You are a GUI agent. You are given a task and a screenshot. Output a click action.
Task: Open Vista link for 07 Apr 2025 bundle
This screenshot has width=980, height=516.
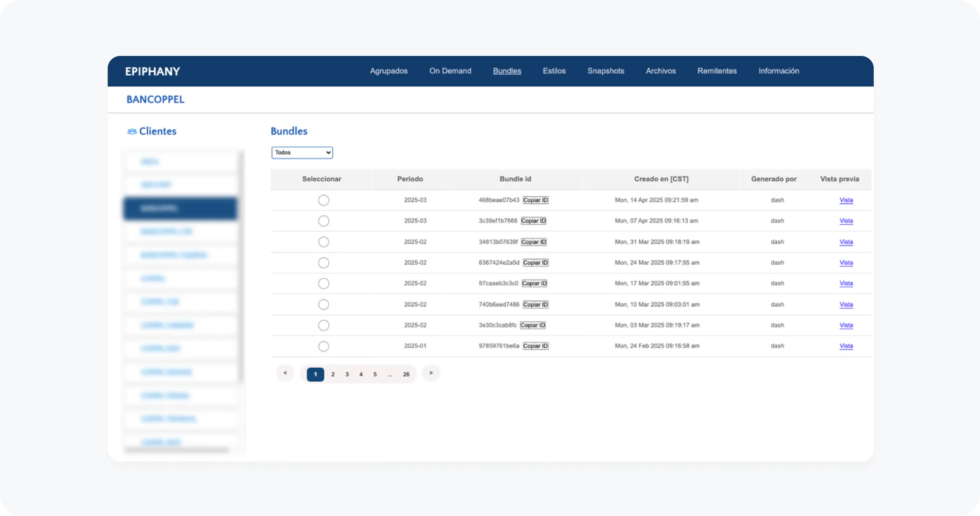pyautogui.click(x=846, y=221)
